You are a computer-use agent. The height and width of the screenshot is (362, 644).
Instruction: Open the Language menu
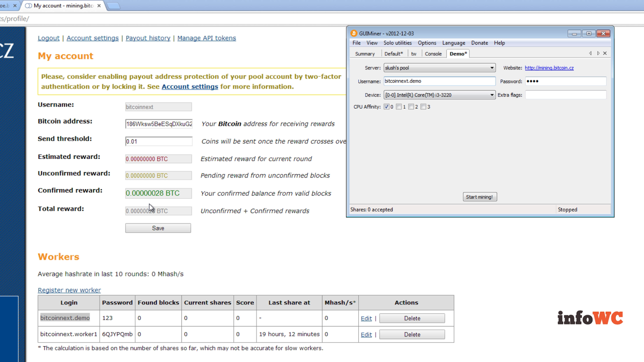coord(454,43)
